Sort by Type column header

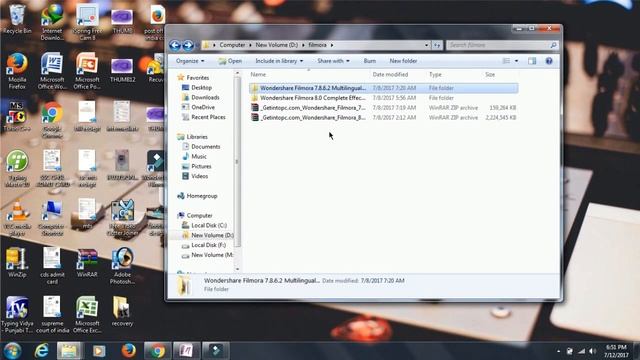435,75
